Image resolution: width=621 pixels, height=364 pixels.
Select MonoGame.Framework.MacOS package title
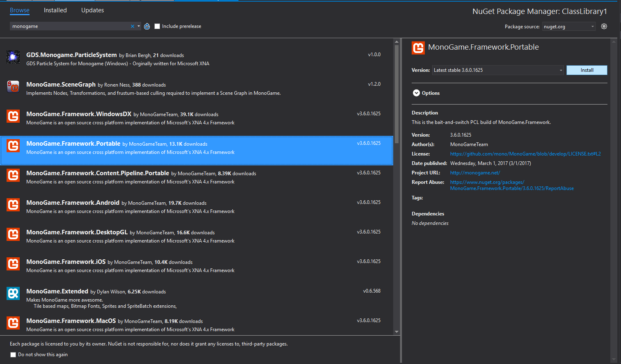pos(71,321)
